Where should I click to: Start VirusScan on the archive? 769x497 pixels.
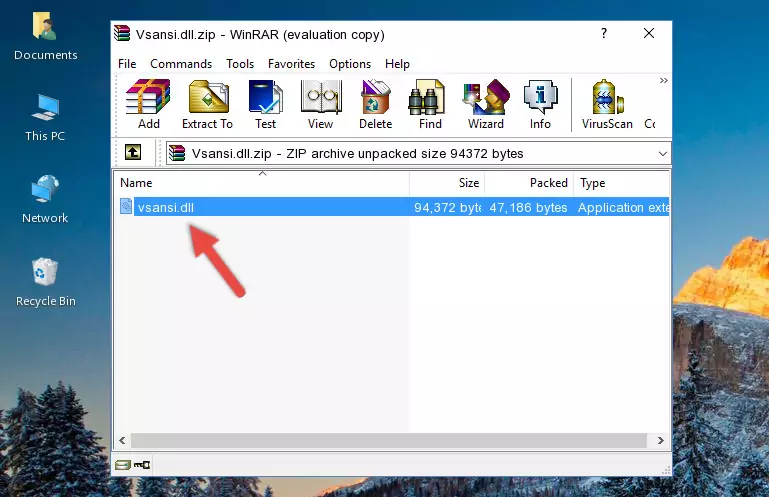coord(607,105)
